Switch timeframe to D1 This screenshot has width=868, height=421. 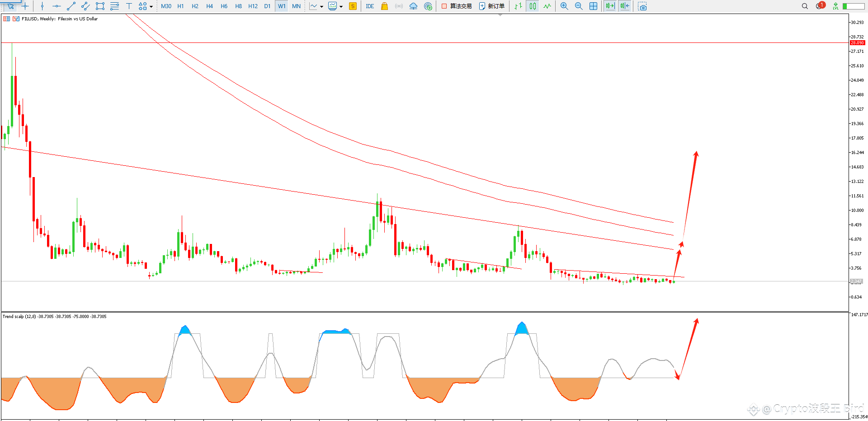click(x=267, y=6)
